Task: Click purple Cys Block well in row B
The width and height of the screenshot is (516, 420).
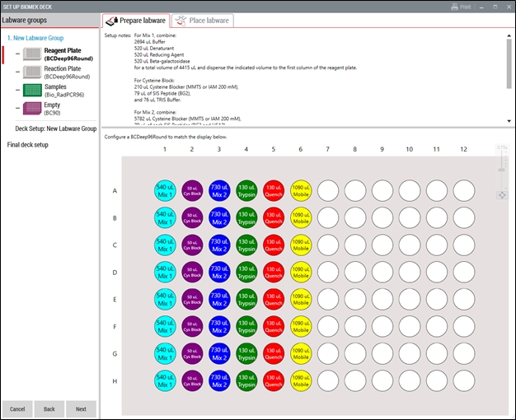Action: [192, 218]
